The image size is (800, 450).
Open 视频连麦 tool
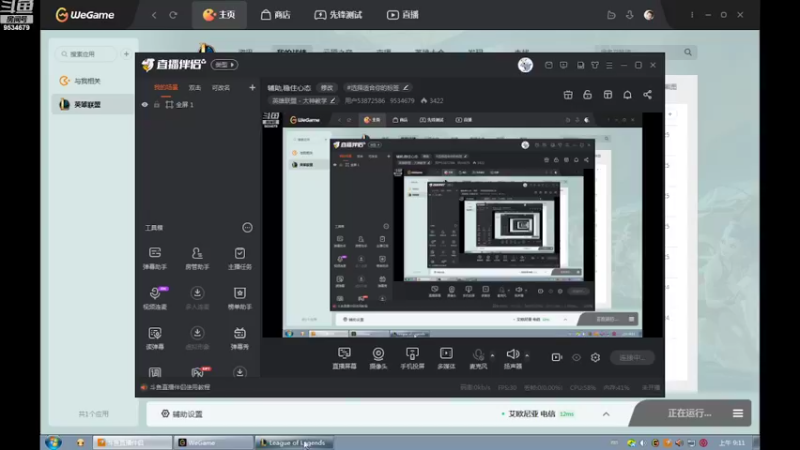[155, 297]
